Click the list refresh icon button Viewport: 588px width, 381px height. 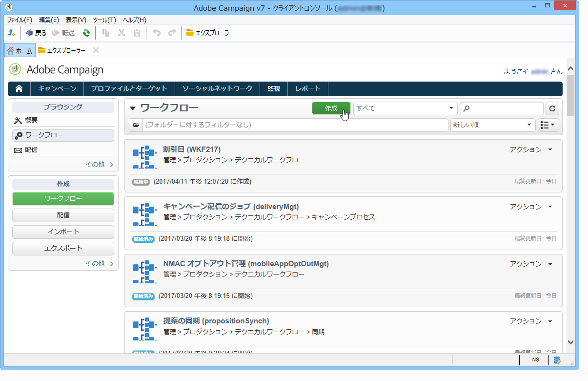[552, 108]
